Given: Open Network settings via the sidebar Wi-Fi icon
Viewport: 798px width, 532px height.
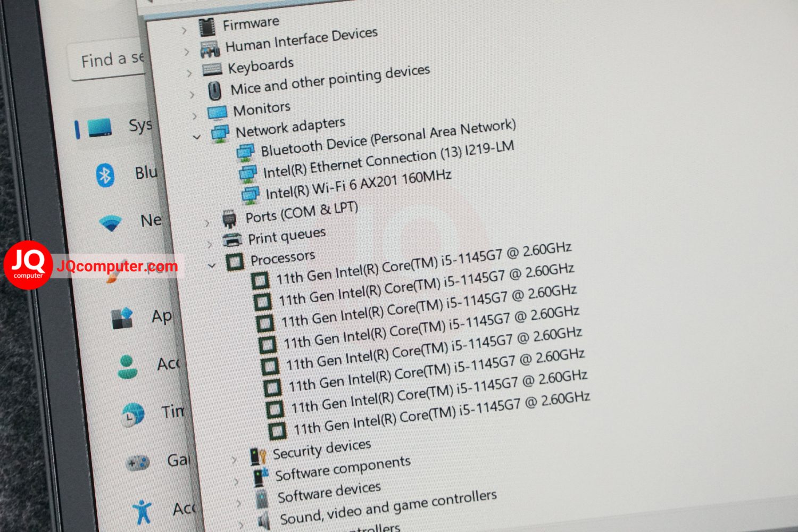Looking at the screenshot, I should tap(111, 222).
